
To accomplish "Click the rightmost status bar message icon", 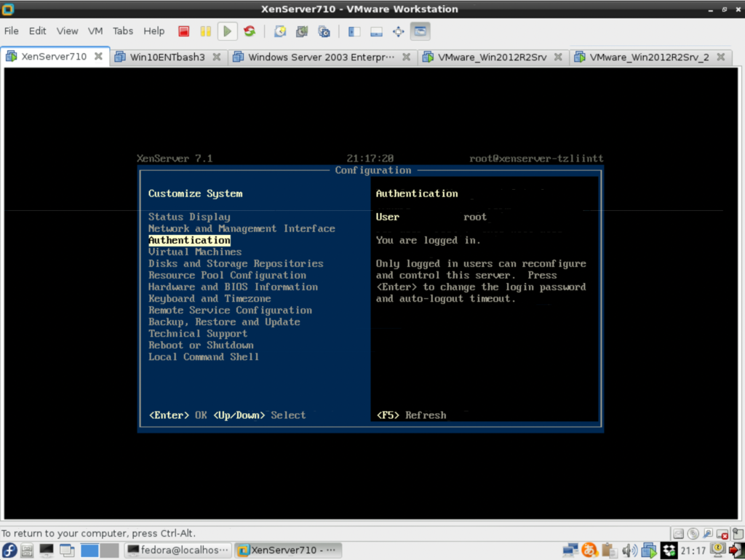I will pos(738,533).
